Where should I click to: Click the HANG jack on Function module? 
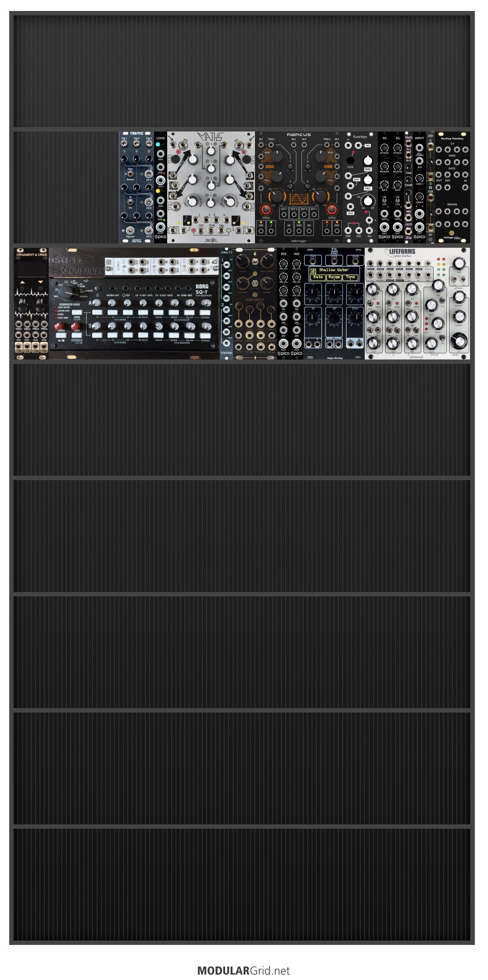click(x=350, y=207)
